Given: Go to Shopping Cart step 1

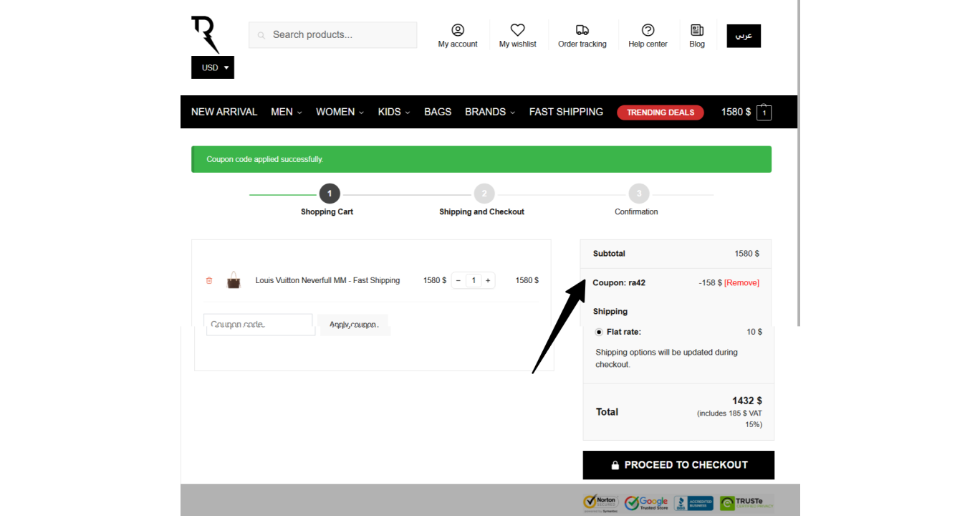Looking at the screenshot, I should pyautogui.click(x=330, y=193).
